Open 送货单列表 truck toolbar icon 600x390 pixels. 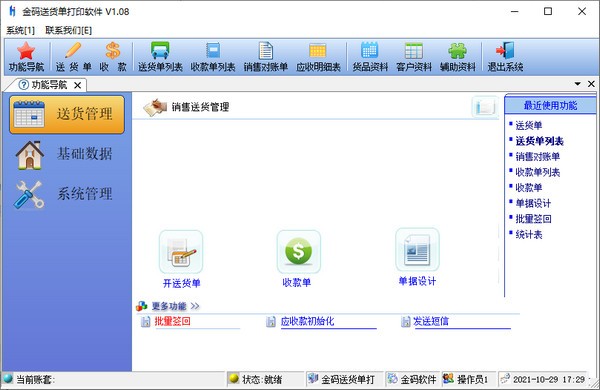point(160,57)
